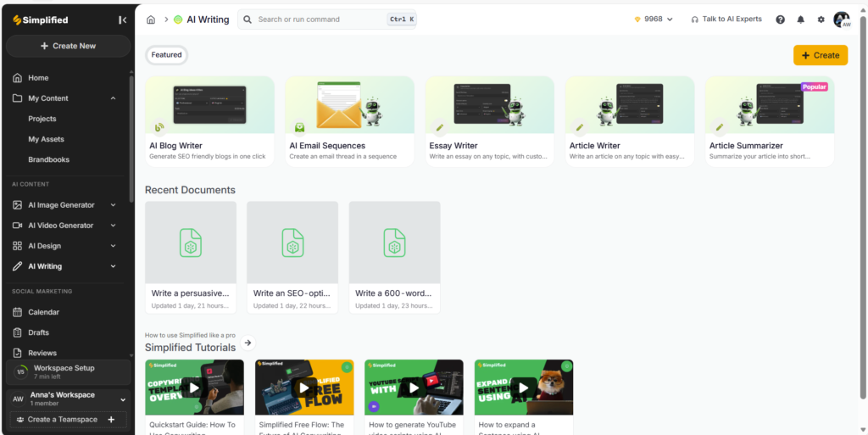The image size is (868, 435).
Task: Open the 9968 credits dropdown
Action: click(654, 20)
